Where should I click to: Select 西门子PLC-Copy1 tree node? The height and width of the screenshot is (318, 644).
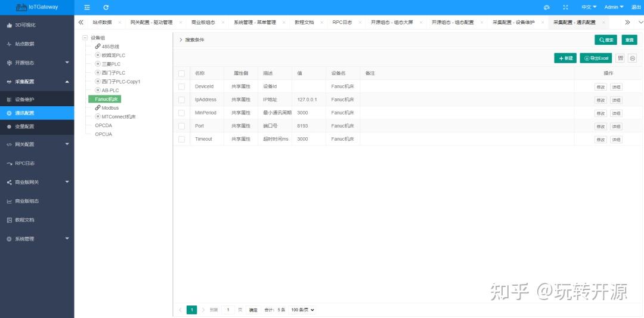[120, 81]
